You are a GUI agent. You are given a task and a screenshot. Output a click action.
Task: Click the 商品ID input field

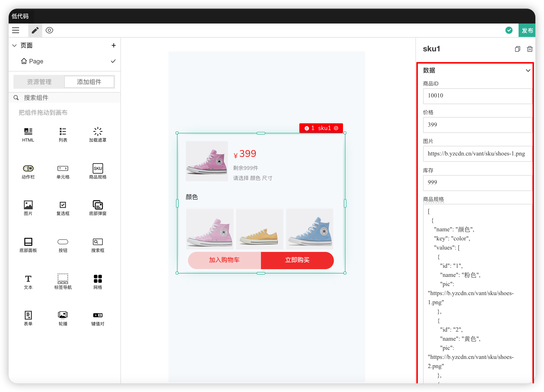477,96
